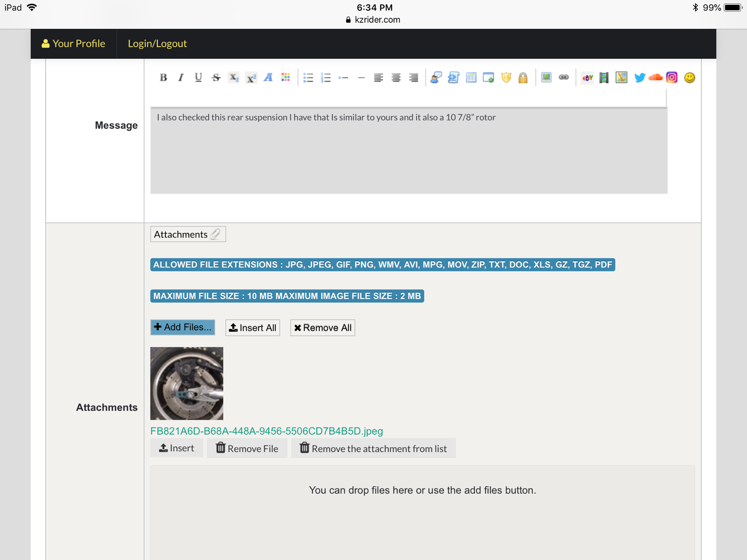This screenshot has height=560, width=747.
Task: Insert a bulleted list
Action: (x=308, y=77)
